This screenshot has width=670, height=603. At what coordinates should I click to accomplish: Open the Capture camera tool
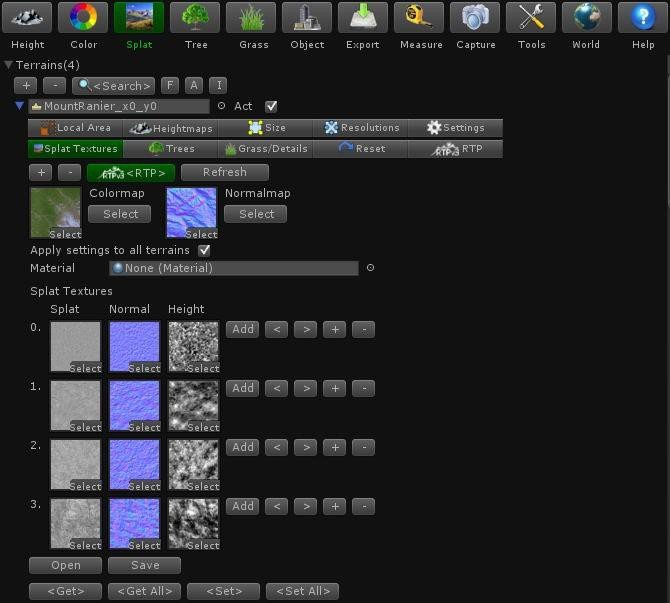475,18
